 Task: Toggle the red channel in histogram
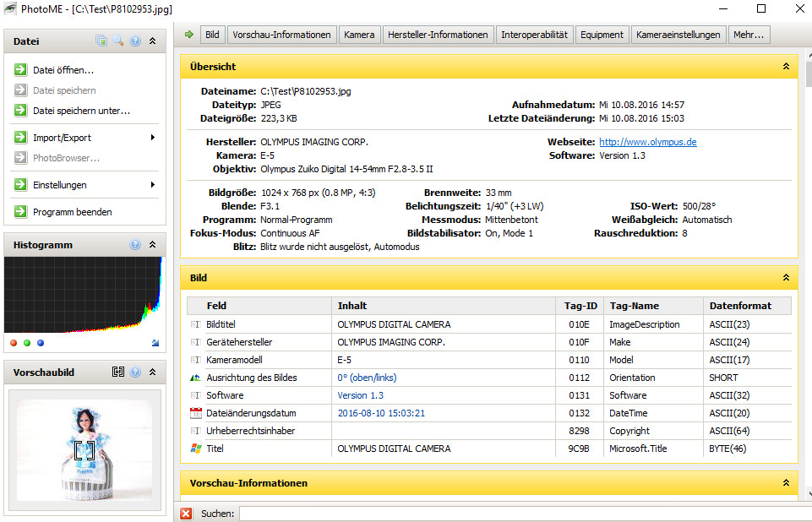(14, 343)
